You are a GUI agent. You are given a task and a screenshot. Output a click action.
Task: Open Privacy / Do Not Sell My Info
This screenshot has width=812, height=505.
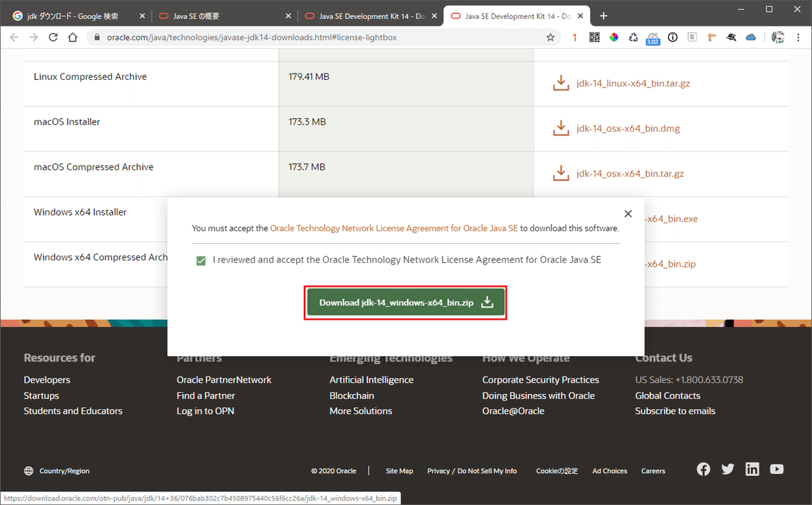tap(472, 471)
